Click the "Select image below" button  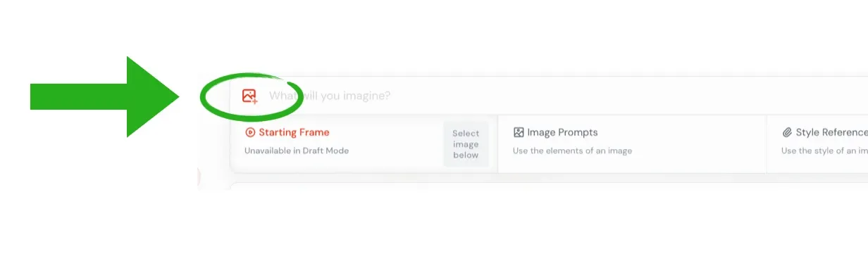466,144
